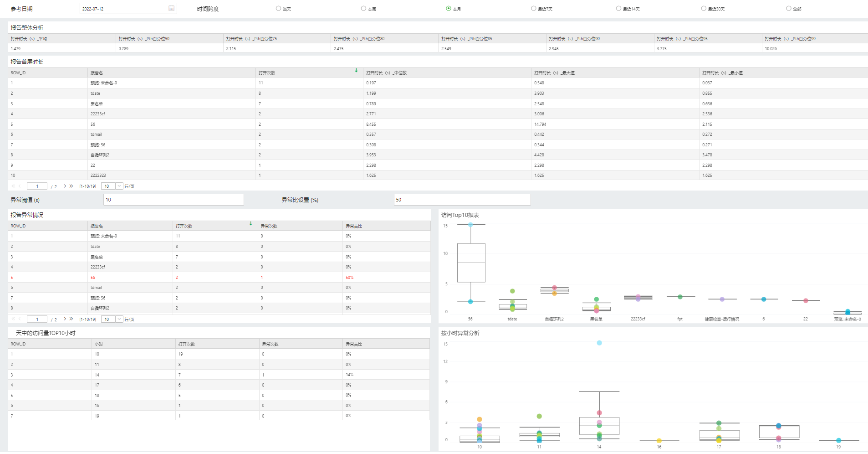The height and width of the screenshot is (454, 868).
Task: Click the sort arrow on 打开次数 in 报告异常情况
Action: pyautogui.click(x=250, y=224)
